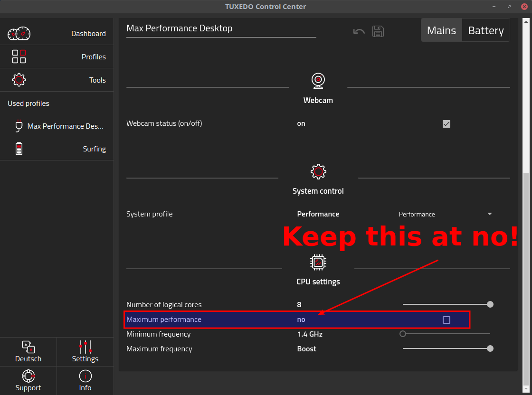Open the Dashboard menu entry
The image size is (532, 395).
click(57, 34)
